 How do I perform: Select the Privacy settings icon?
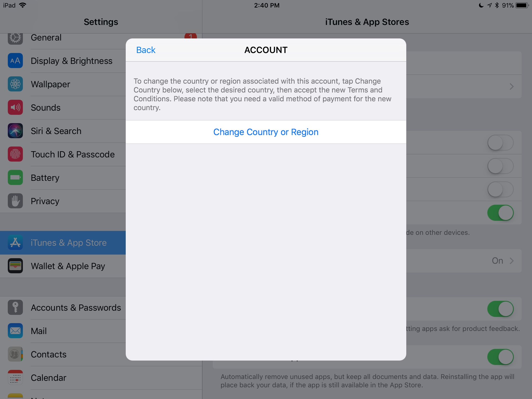(x=15, y=201)
